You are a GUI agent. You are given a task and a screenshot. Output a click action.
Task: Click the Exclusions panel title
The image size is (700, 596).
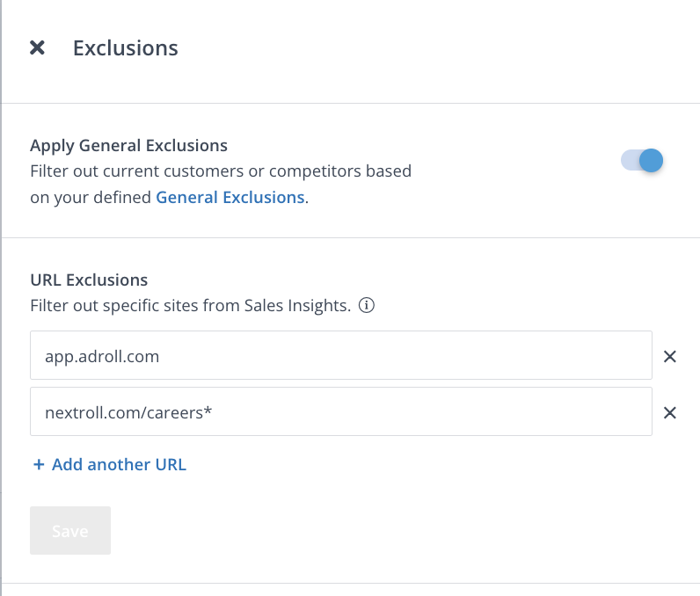tap(126, 47)
